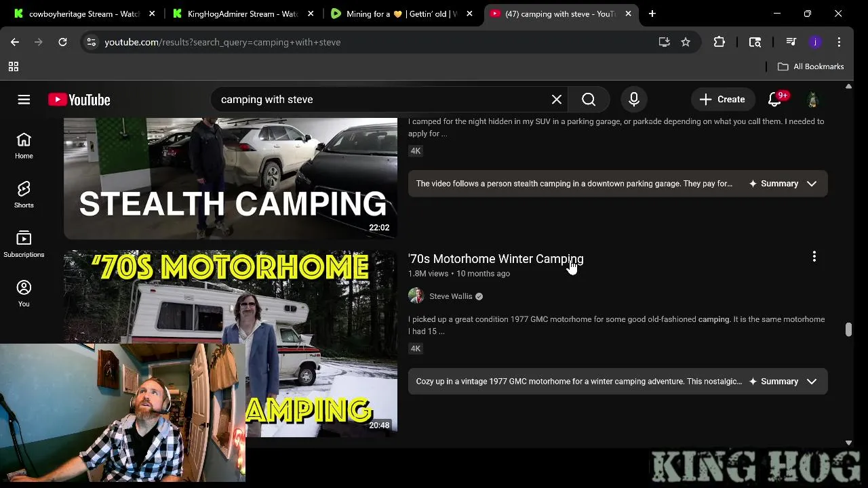Open YouTube notifications bell
The image size is (868, 488).
775,100
